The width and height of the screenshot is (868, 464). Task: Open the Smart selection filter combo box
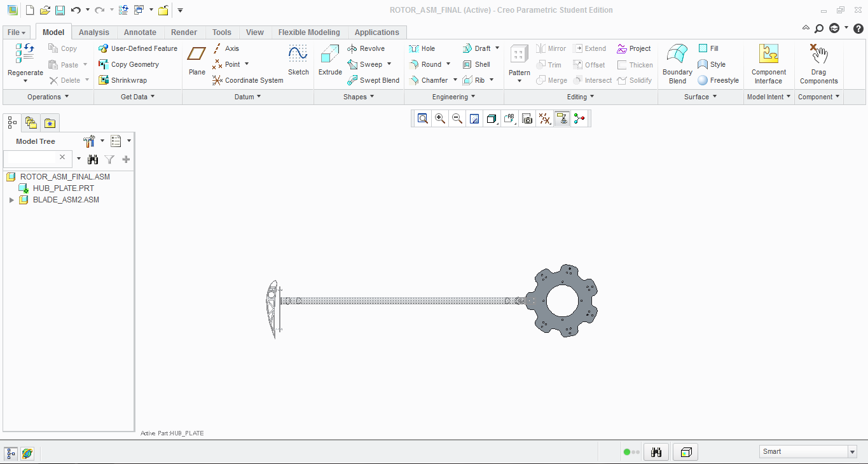(808, 451)
